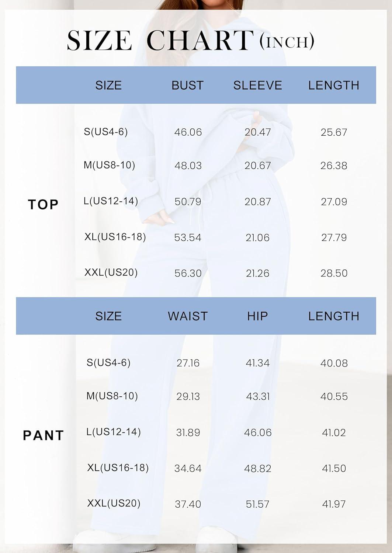Viewport: 392px width, 553px height.
Task: Click sleeve value 20.47
Action: coord(257,132)
